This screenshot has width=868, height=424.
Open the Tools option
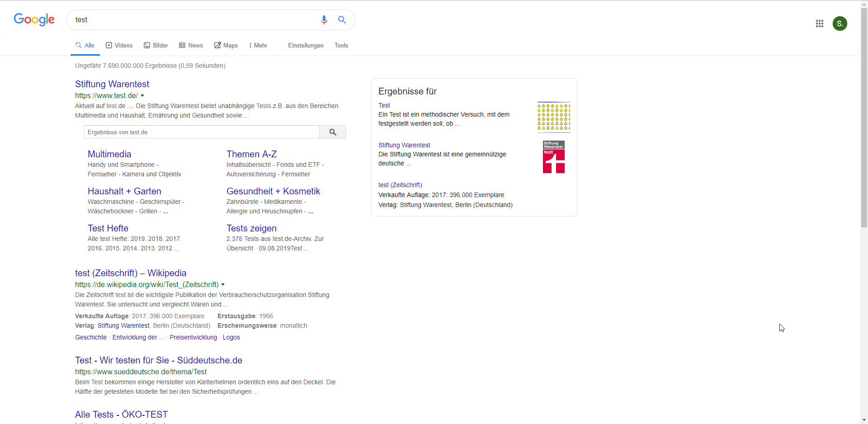tap(341, 45)
